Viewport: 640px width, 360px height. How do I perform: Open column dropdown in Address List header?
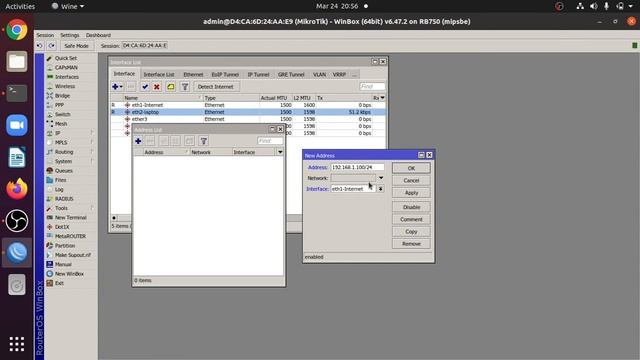coord(280,152)
